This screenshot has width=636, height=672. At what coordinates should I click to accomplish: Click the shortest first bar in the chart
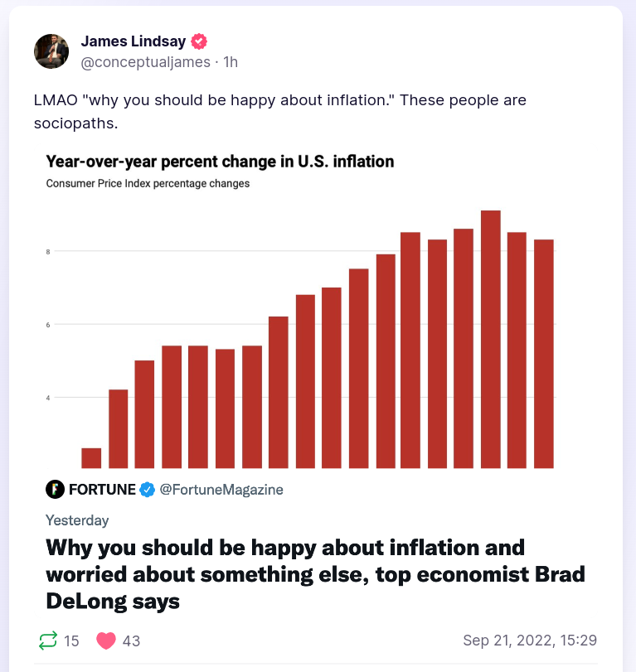(x=91, y=458)
